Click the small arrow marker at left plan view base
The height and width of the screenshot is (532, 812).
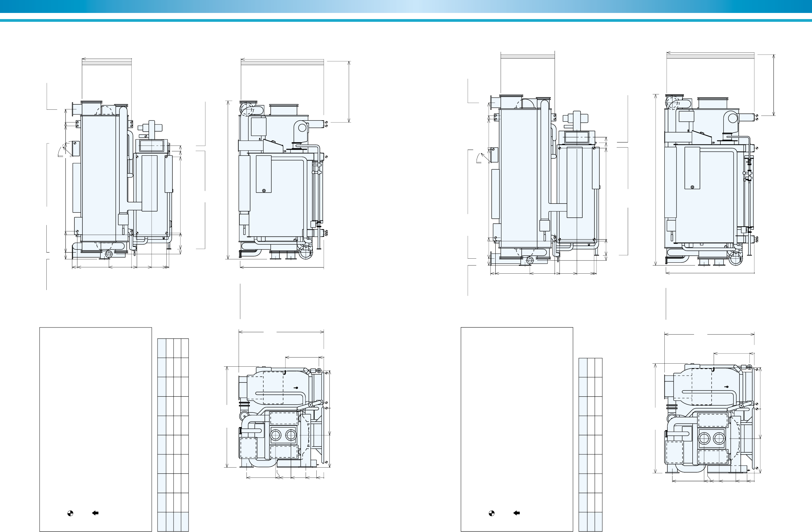318,464
